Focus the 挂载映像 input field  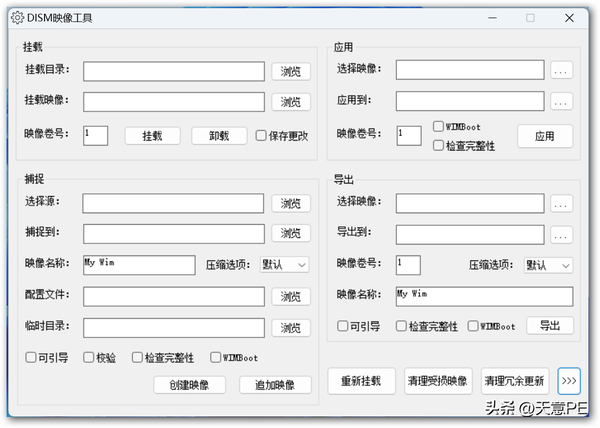(x=174, y=102)
